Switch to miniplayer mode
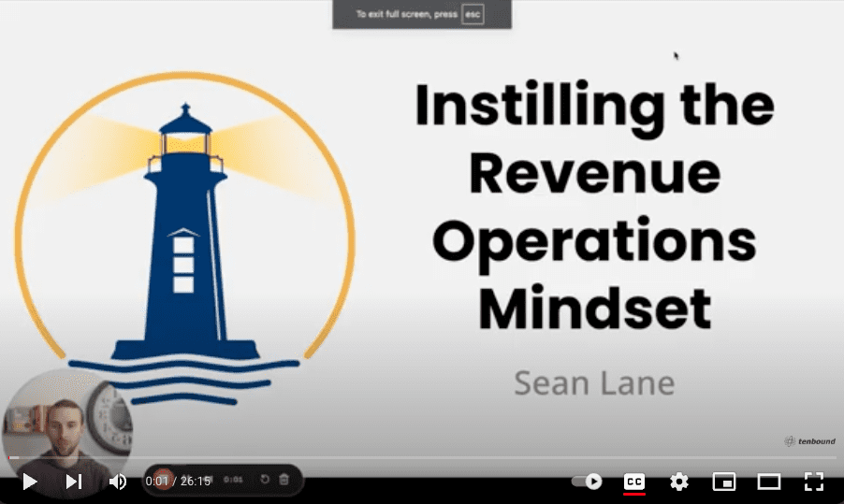 [723, 482]
